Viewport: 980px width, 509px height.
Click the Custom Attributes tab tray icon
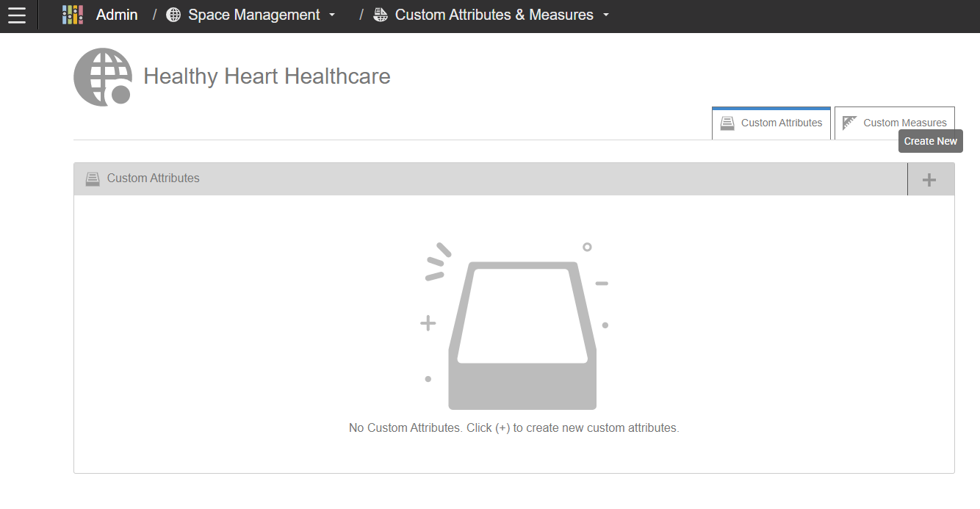coord(727,123)
